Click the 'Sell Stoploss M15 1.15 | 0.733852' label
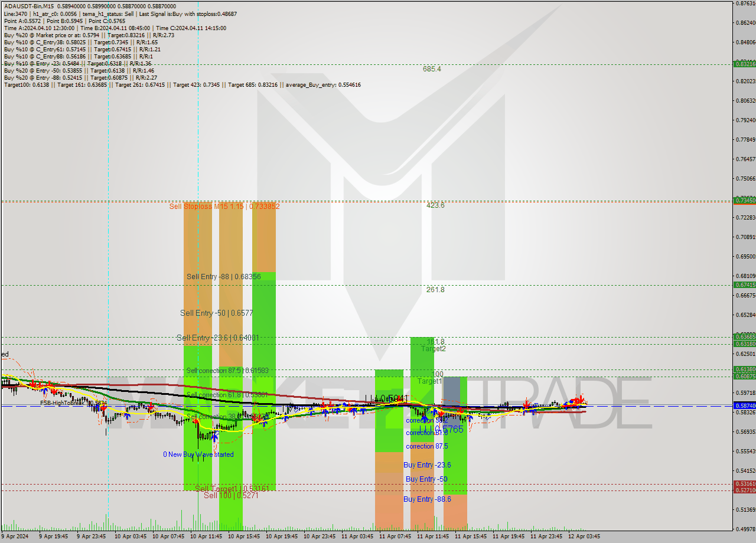The height and width of the screenshot is (543, 756). point(224,207)
